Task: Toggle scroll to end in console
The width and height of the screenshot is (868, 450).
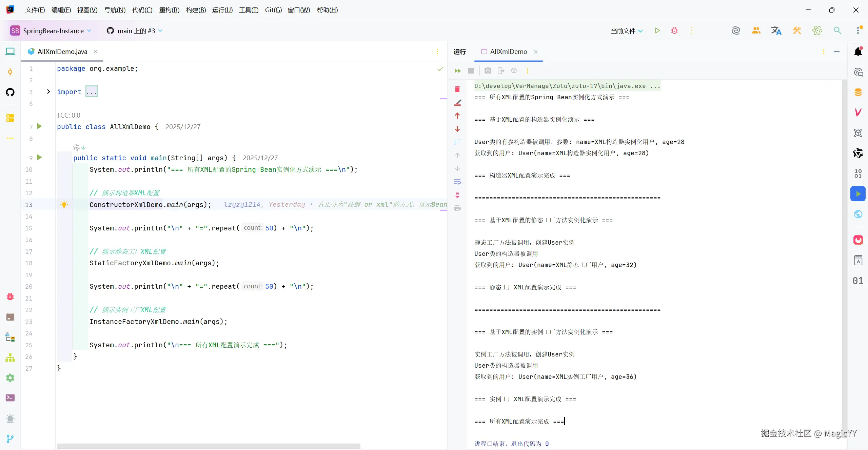Action: (457, 195)
